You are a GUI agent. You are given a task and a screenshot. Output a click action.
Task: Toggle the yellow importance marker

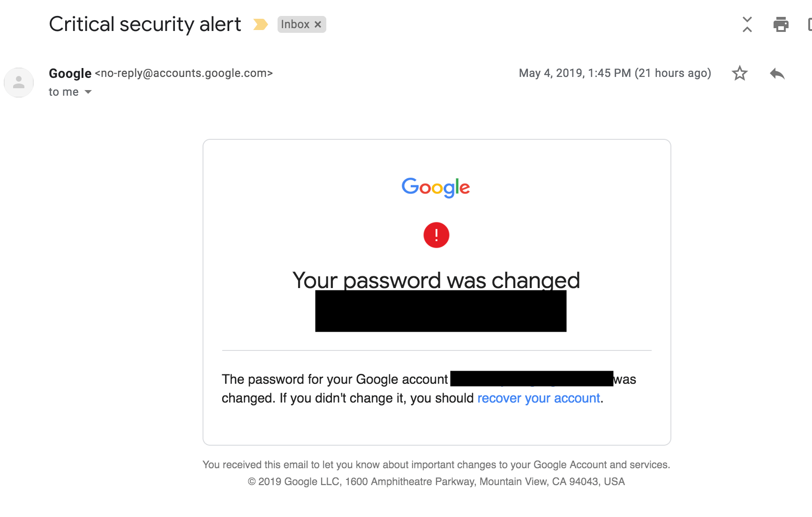(x=260, y=24)
